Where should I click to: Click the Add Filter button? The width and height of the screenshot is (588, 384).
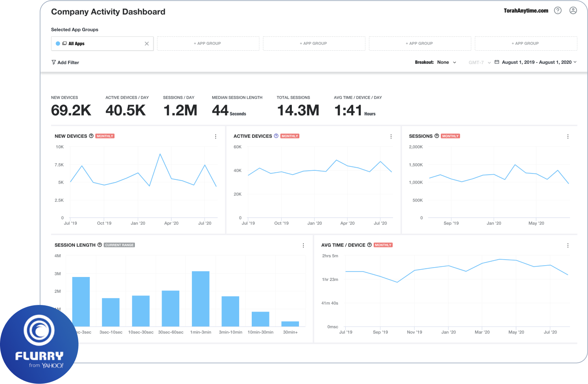coord(65,62)
